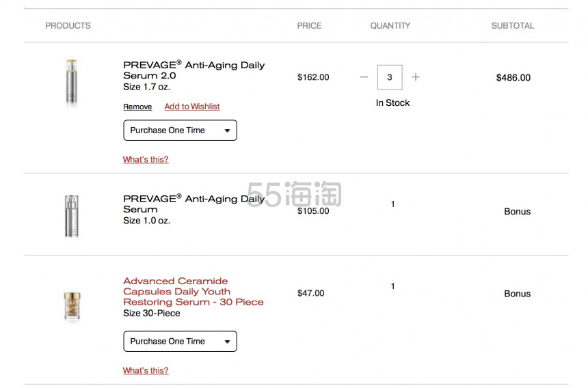This screenshot has height=388, width=588.
Task: Remove PREVAGE Serum 2.0 from cart
Action: [137, 107]
